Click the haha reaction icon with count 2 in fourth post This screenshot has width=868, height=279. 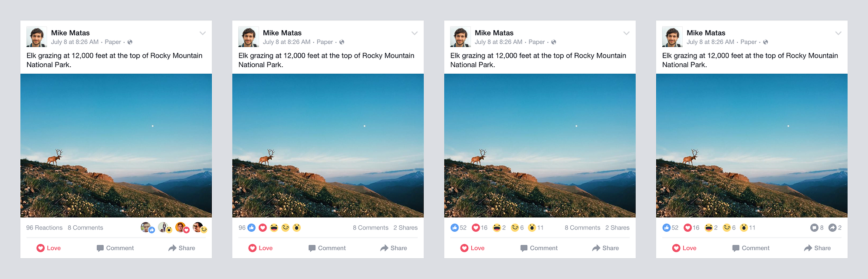(708, 227)
